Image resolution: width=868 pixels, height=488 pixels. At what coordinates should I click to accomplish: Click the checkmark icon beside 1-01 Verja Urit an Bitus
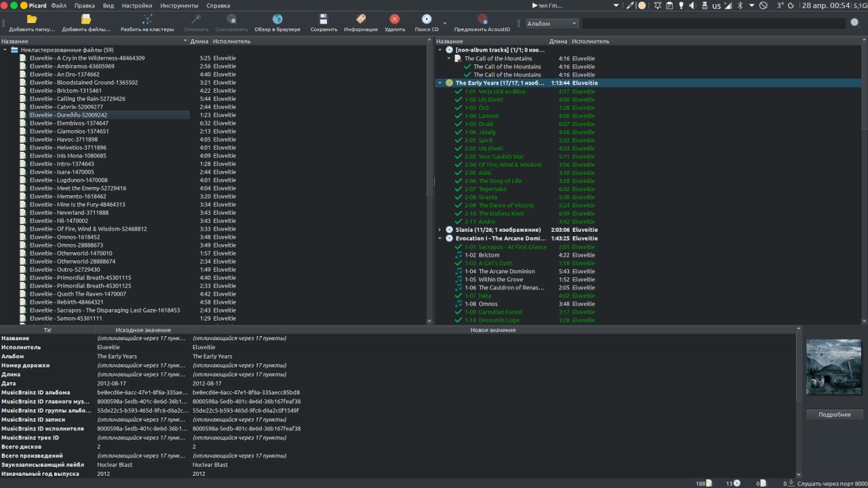tap(458, 91)
